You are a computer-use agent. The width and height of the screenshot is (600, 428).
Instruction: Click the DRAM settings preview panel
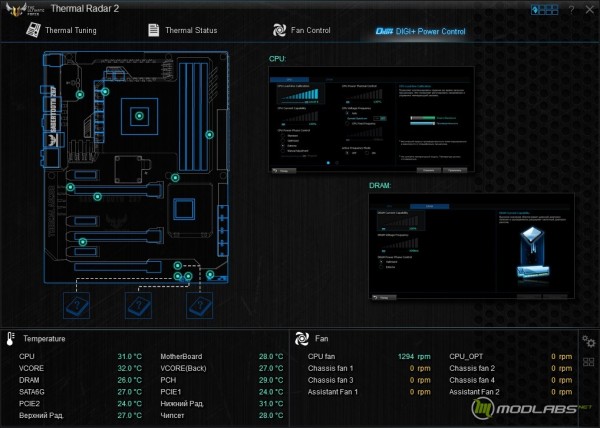point(468,247)
